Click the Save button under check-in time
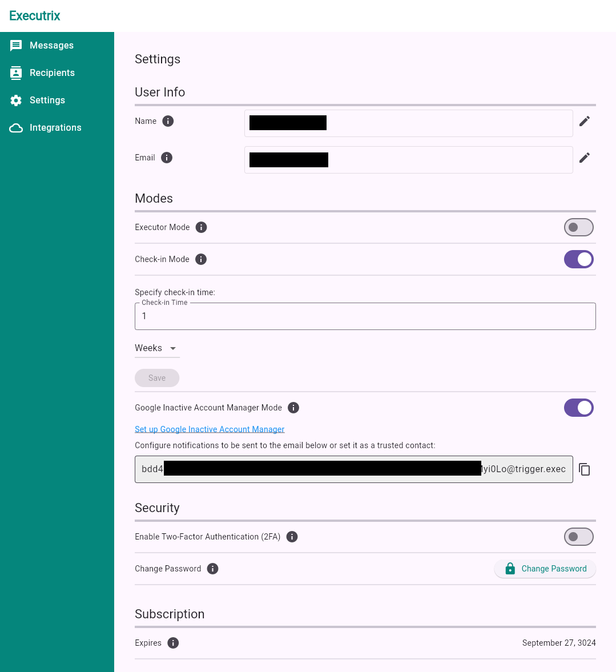 157,378
